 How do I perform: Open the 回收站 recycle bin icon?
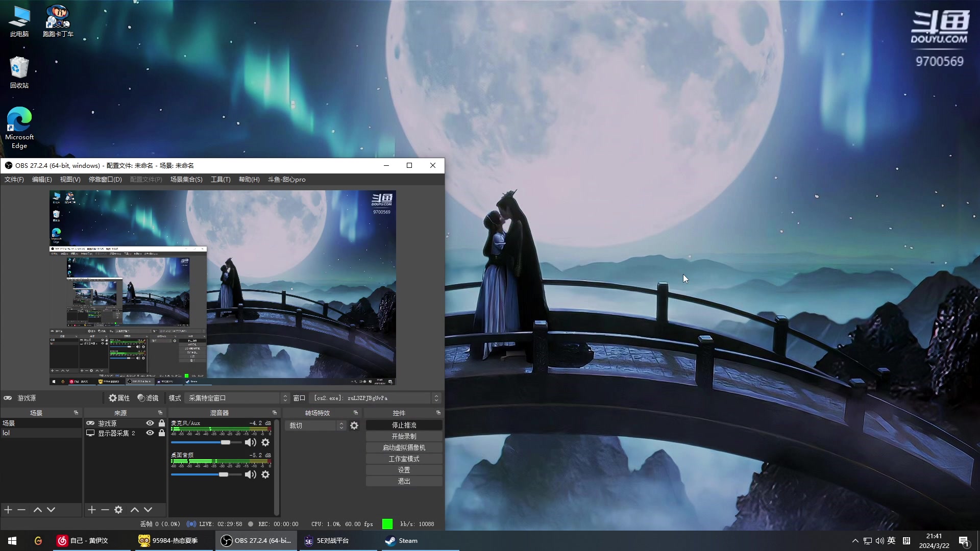pyautogui.click(x=19, y=72)
